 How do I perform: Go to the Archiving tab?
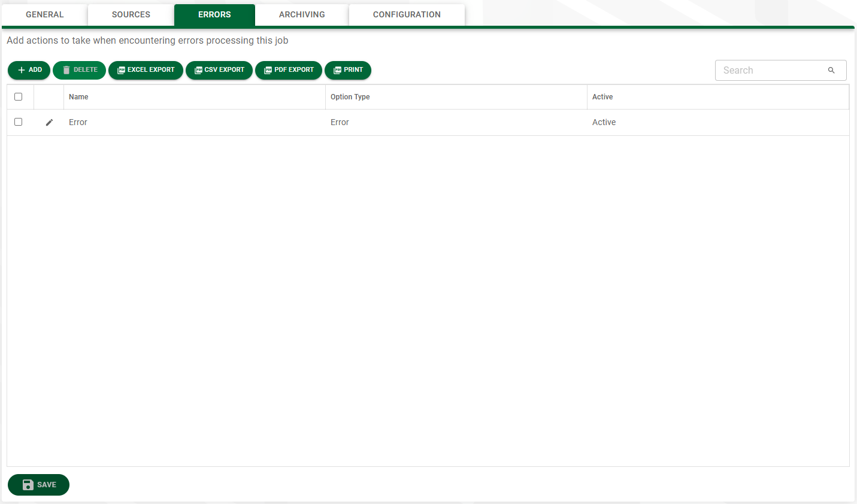302,14
